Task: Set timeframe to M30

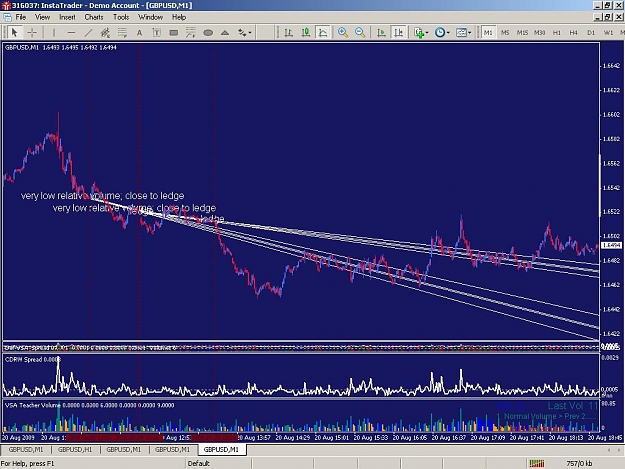Action: [x=539, y=32]
